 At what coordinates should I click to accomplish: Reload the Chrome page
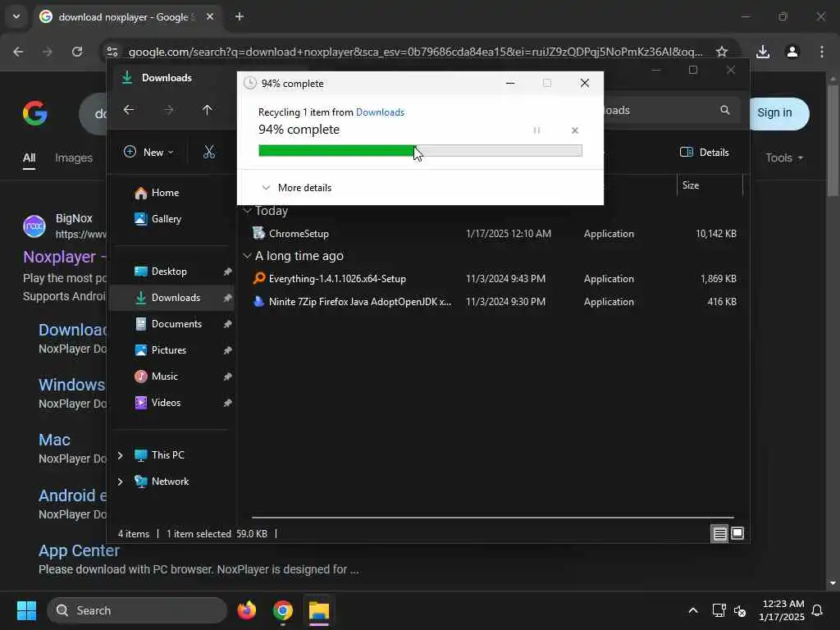point(77,52)
